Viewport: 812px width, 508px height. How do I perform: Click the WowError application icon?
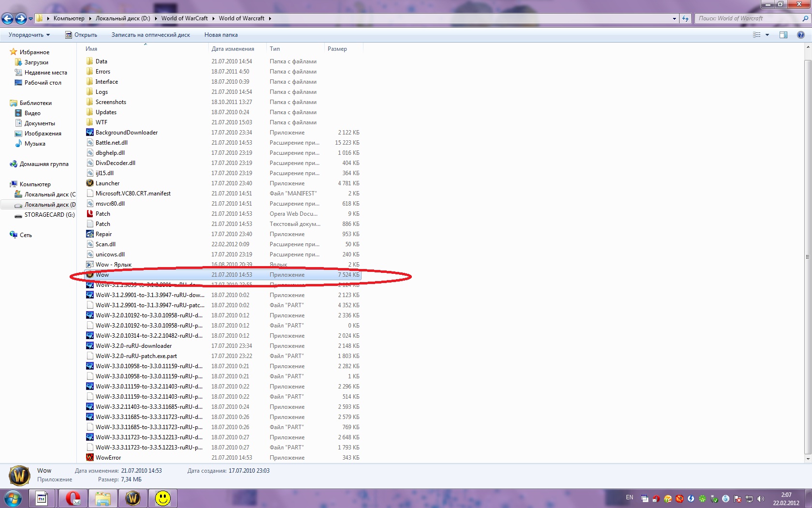(90, 458)
